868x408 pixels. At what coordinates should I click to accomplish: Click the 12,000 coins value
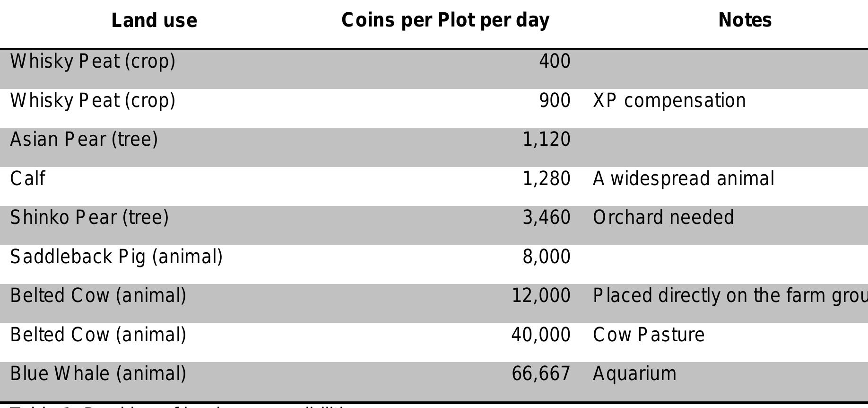coord(541,296)
